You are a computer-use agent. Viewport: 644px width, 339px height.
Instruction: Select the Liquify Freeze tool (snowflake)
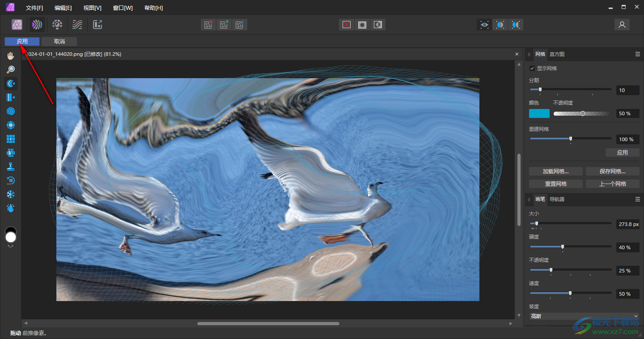(11, 194)
